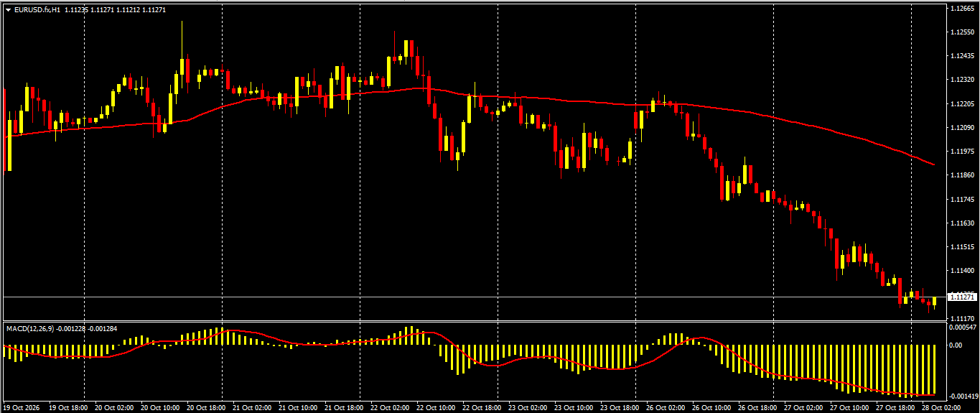Select the 26 Oct 02:00 time axis label

point(666,407)
